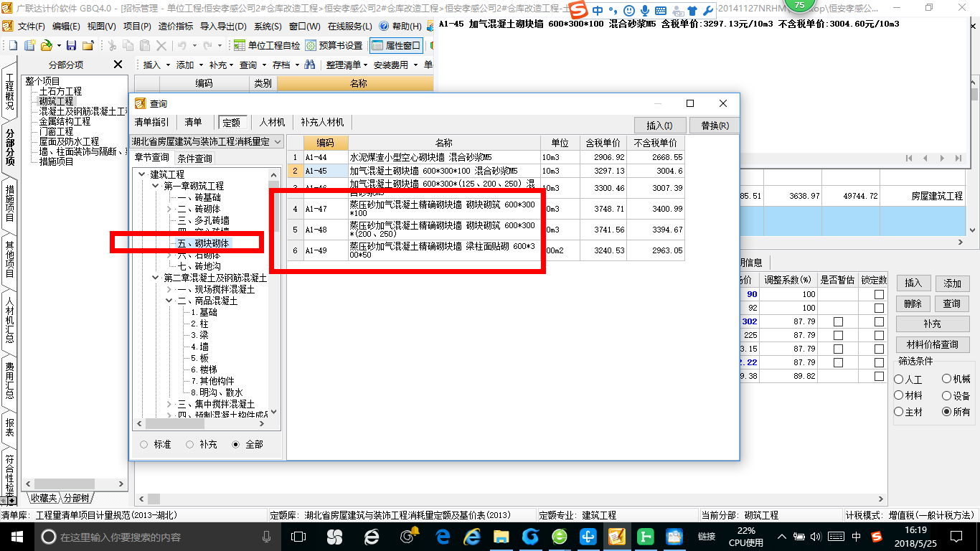Switch to 清单指引 tab
The image size is (980, 551).
pyautogui.click(x=152, y=123)
